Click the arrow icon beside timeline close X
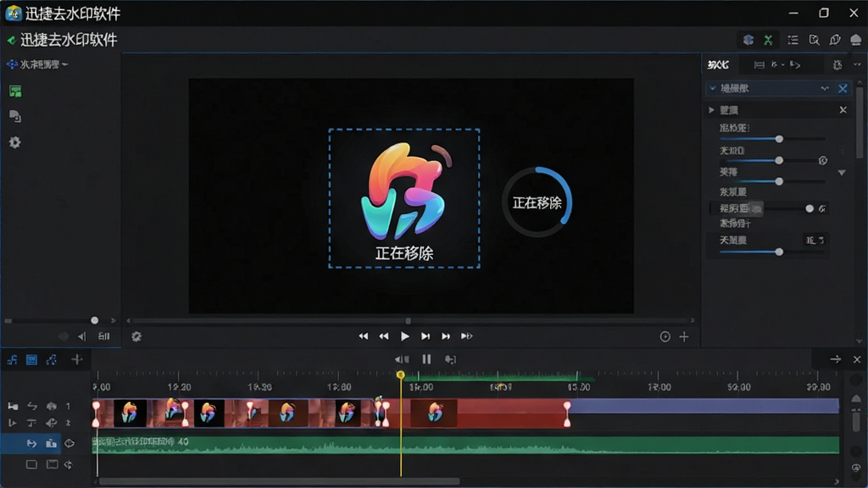This screenshot has height=488, width=868. click(x=835, y=359)
